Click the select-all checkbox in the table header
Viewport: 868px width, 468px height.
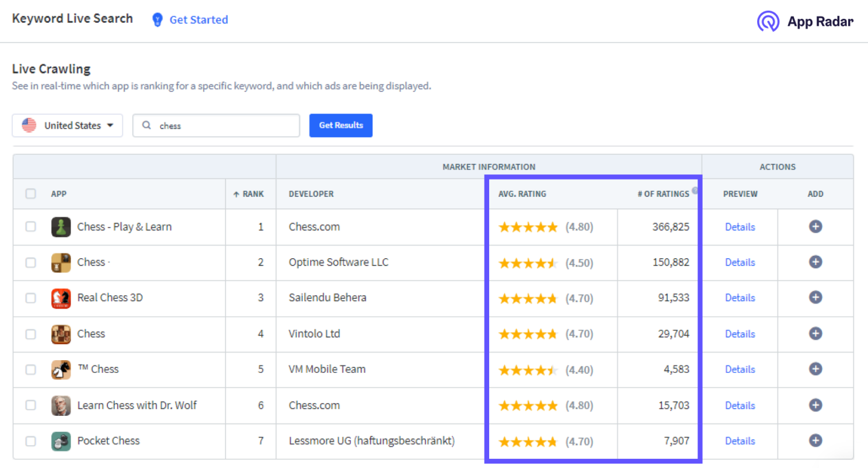click(30, 194)
